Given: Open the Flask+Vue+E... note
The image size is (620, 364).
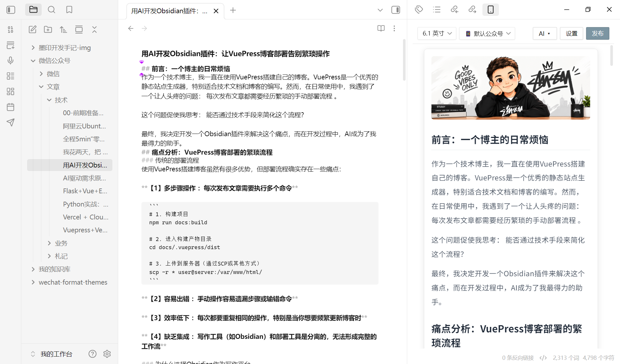Looking at the screenshot, I should [85, 191].
